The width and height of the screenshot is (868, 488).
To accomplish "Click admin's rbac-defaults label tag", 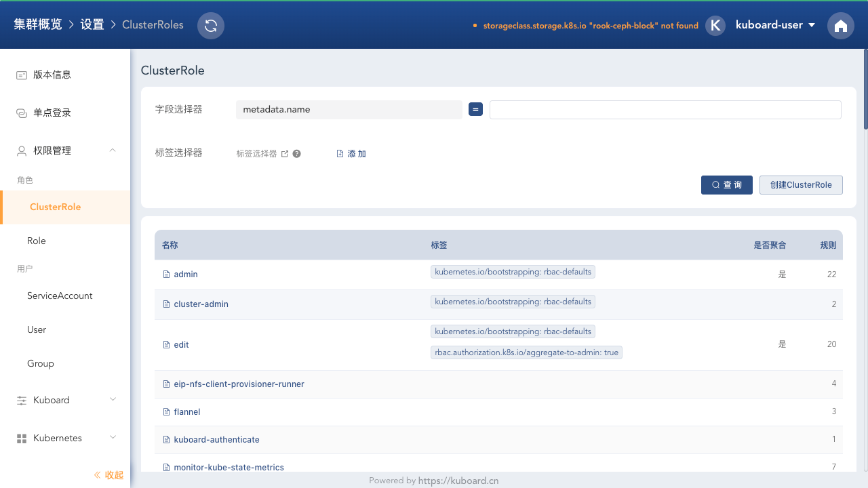I will point(513,272).
